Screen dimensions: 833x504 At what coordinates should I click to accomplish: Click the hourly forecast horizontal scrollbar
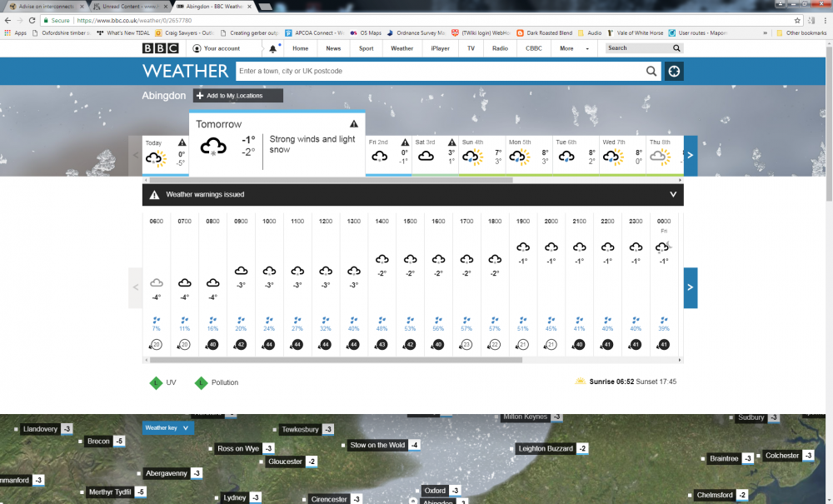pyautogui.click(x=333, y=361)
